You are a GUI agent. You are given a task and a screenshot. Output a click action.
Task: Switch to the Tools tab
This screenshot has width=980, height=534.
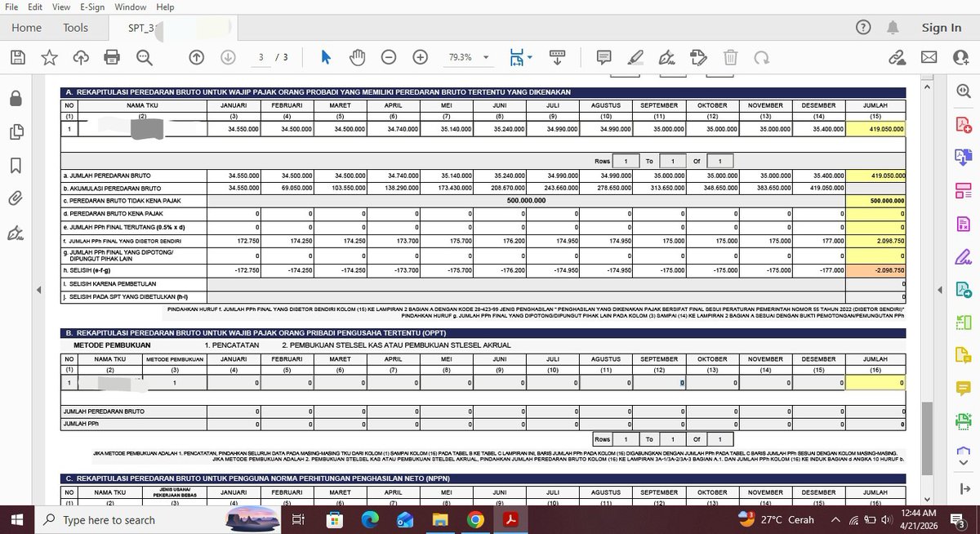pos(75,28)
